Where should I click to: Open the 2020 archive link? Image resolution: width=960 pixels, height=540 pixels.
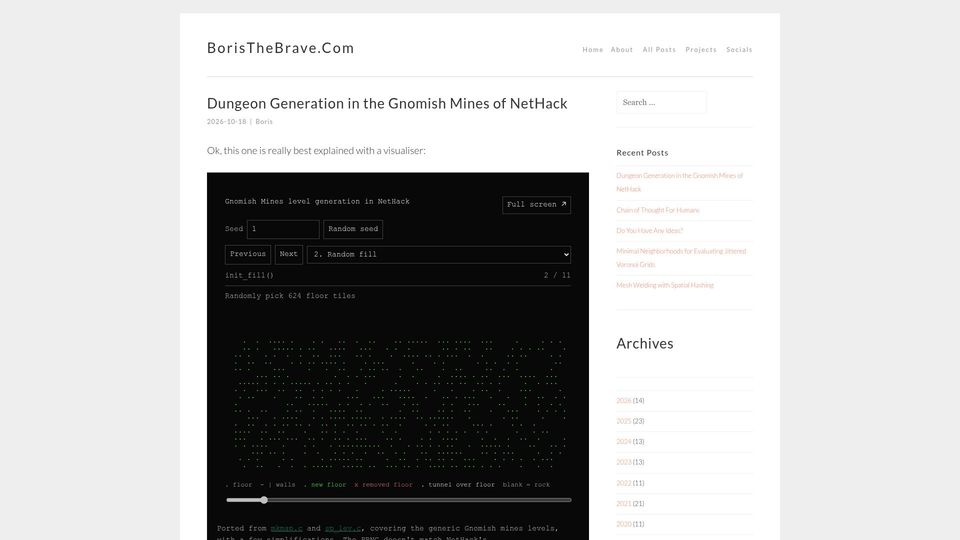click(x=623, y=524)
